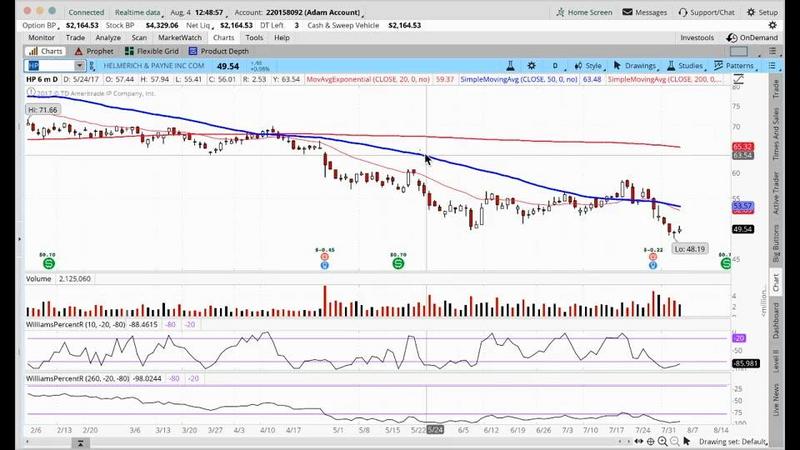Open the Charts sub-tab with bar icon
Screen dimensions: 800x450
pos(45,51)
